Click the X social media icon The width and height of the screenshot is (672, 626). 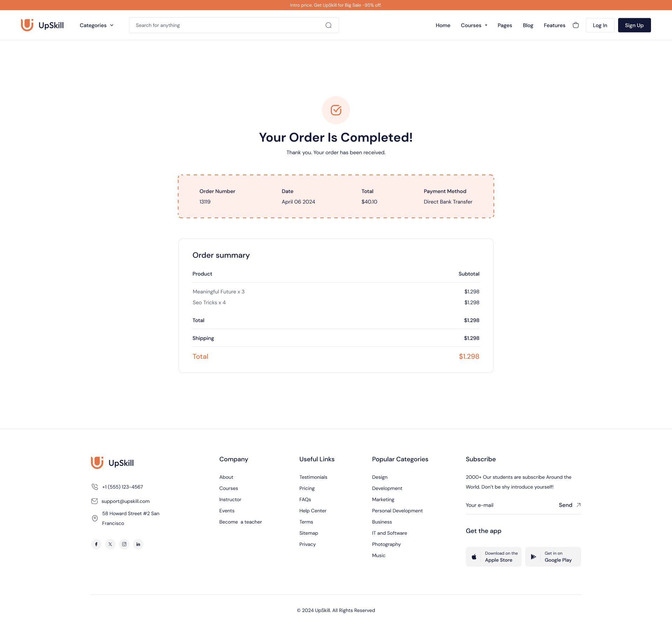pos(110,544)
